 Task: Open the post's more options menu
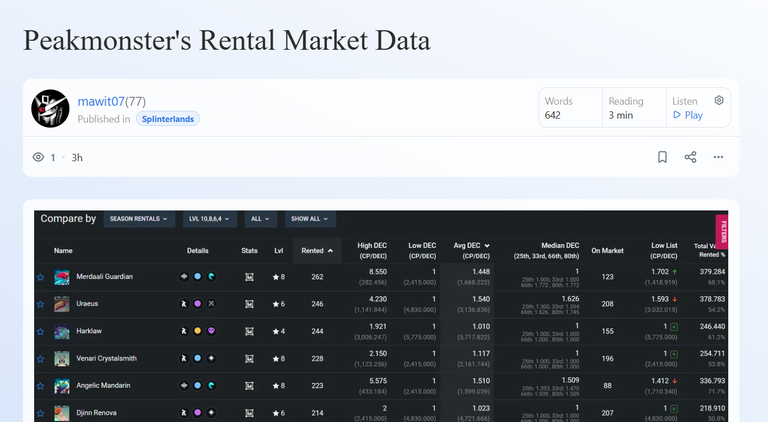click(719, 157)
